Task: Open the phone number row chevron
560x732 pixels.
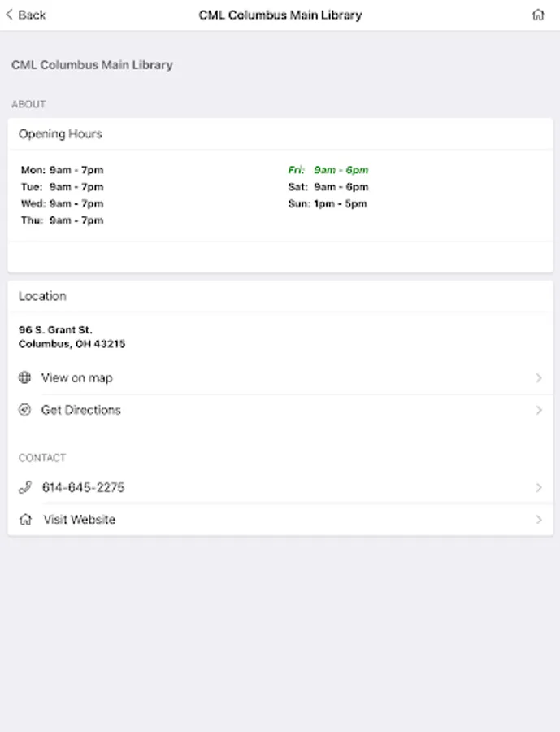Action: click(x=539, y=487)
